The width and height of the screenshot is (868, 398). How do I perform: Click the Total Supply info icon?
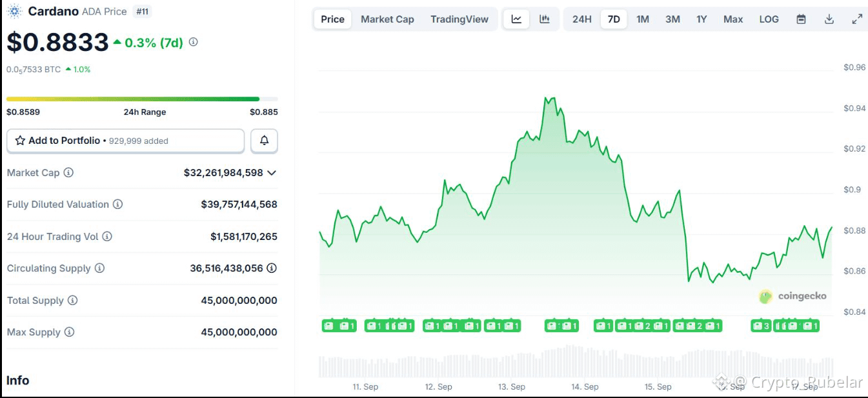(x=73, y=301)
